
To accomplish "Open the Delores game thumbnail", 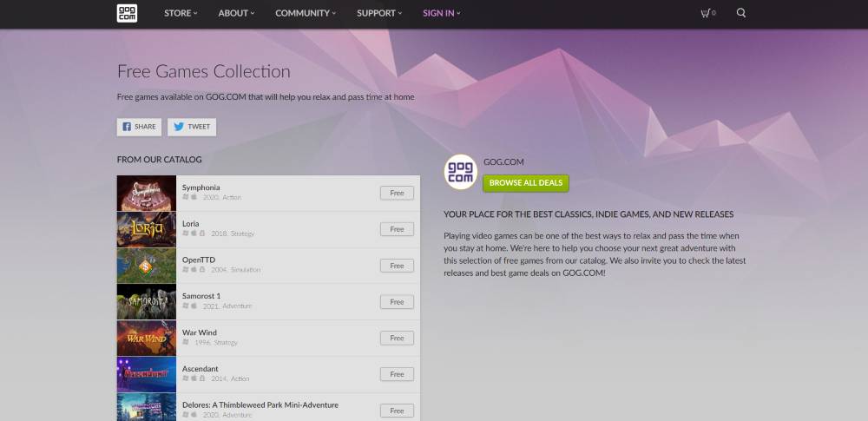I will coord(146,407).
